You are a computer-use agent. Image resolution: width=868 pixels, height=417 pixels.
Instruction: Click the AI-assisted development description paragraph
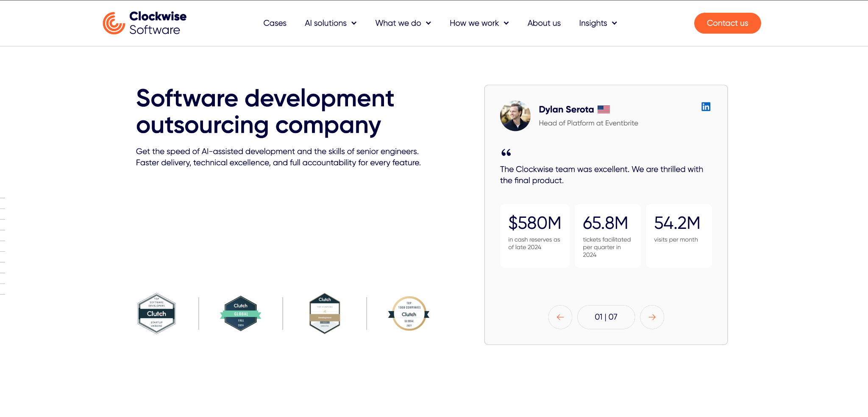click(x=278, y=157)
